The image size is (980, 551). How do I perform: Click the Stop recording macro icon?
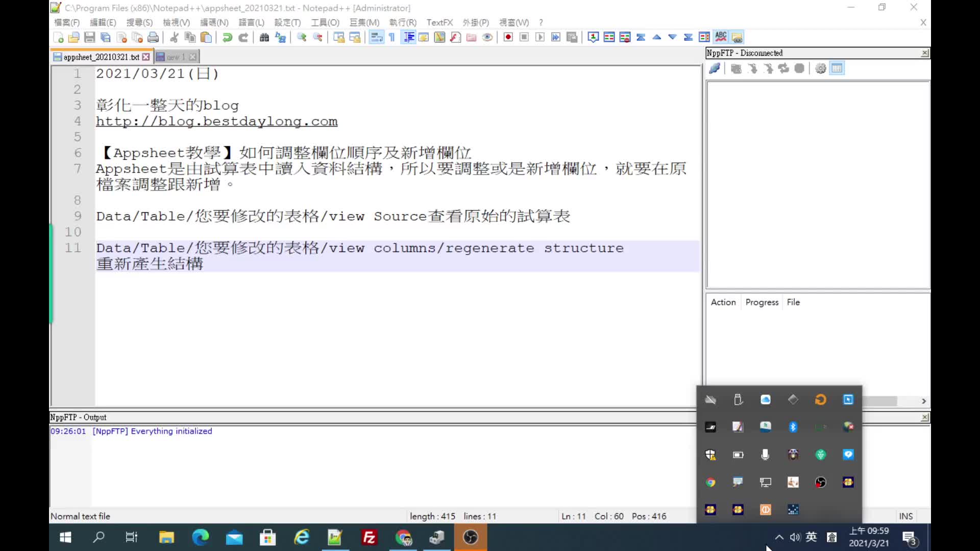point(524,37)
